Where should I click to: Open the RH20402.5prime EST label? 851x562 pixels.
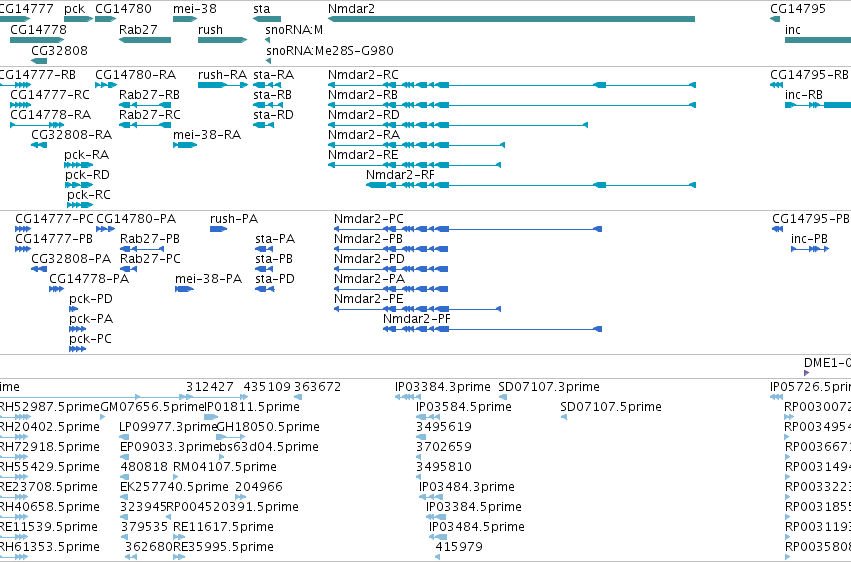click(x=49, y=427)
